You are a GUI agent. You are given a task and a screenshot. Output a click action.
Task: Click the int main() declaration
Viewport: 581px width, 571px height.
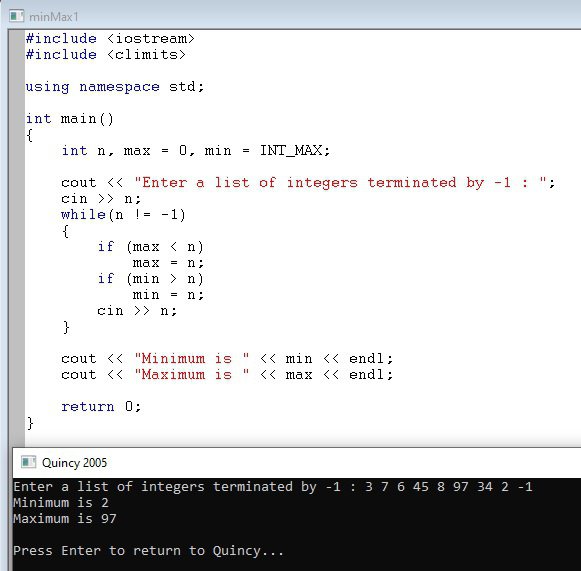pos(70,119)
